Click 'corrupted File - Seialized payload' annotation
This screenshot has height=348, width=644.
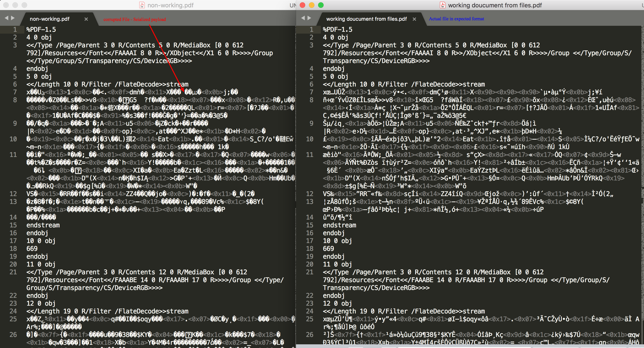pyautogui.click(x=134, y=20)
